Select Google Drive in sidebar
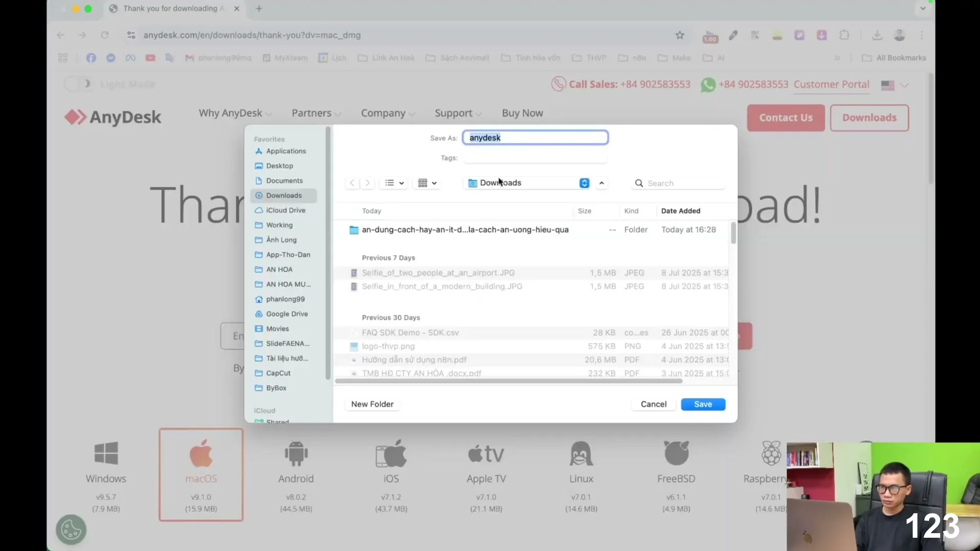The height and width of the screenshot is (551, 980). [284, 314]
